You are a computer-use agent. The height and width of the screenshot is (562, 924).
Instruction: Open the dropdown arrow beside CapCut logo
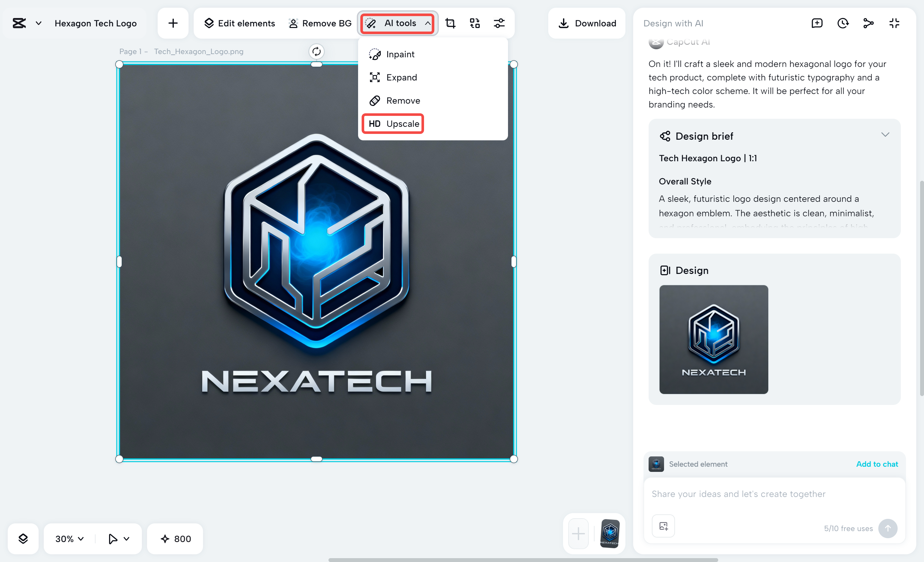click(38, 23)
